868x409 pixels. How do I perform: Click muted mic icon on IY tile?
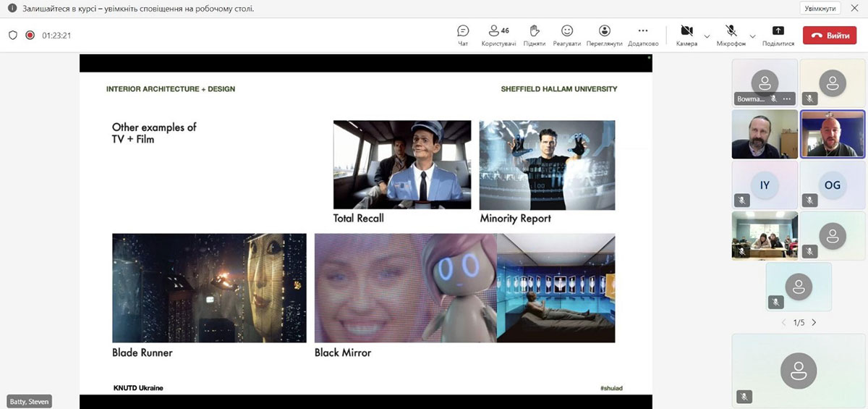pos(742,201)
